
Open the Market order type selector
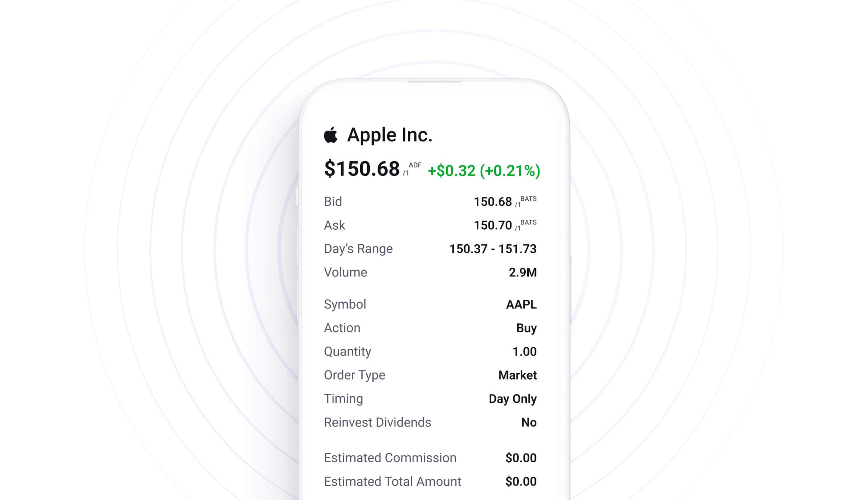tap(517, 375)
